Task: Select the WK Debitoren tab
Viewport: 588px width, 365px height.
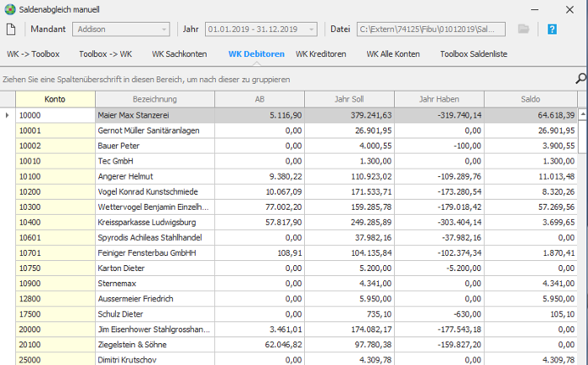Action: [256, 54]
